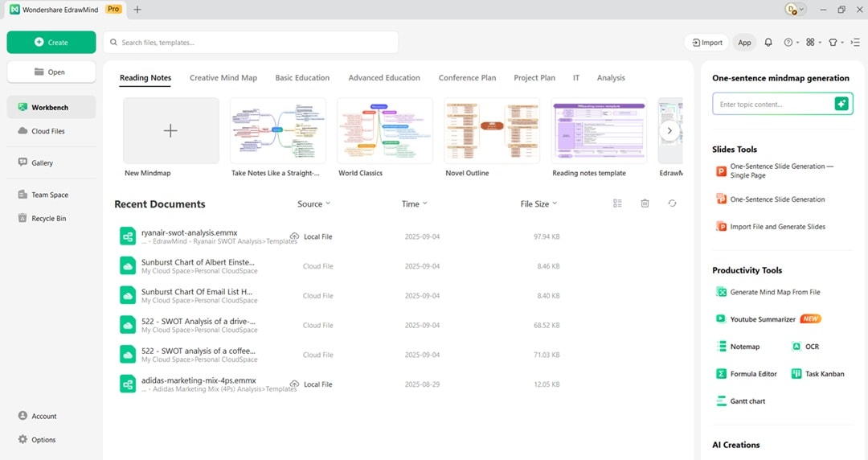Click cloud upload icon for ryanair file
Viewport: 868px width, 460px height.
click(294, 236)
